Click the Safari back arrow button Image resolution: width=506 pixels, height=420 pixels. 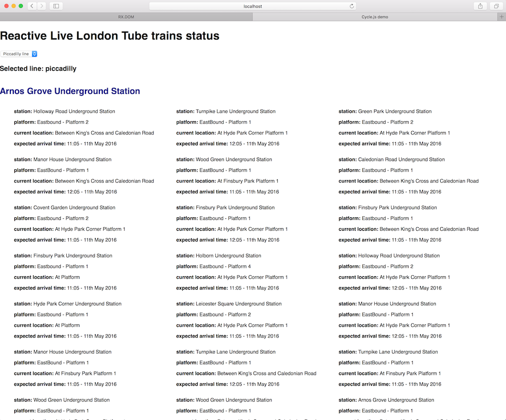click(32, 6)
